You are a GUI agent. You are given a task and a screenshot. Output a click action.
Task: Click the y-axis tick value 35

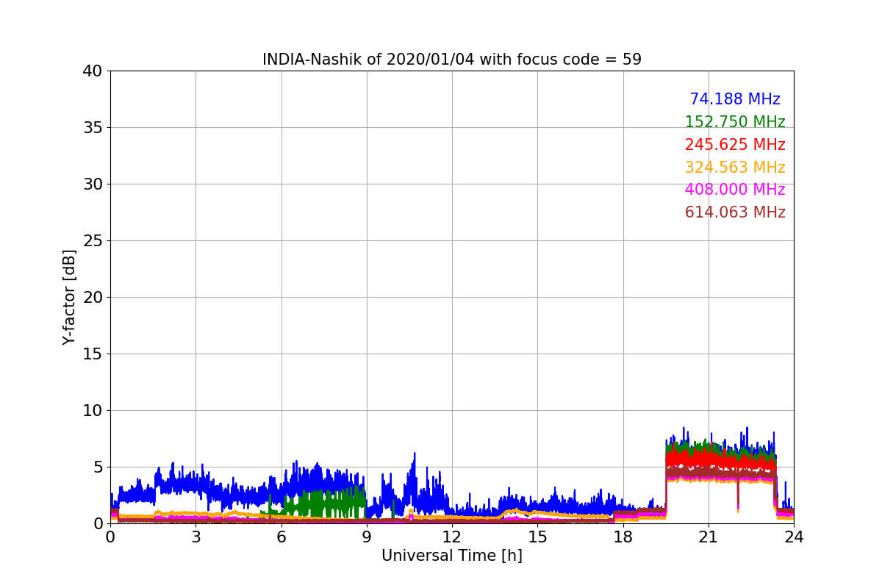coord(93,128)
